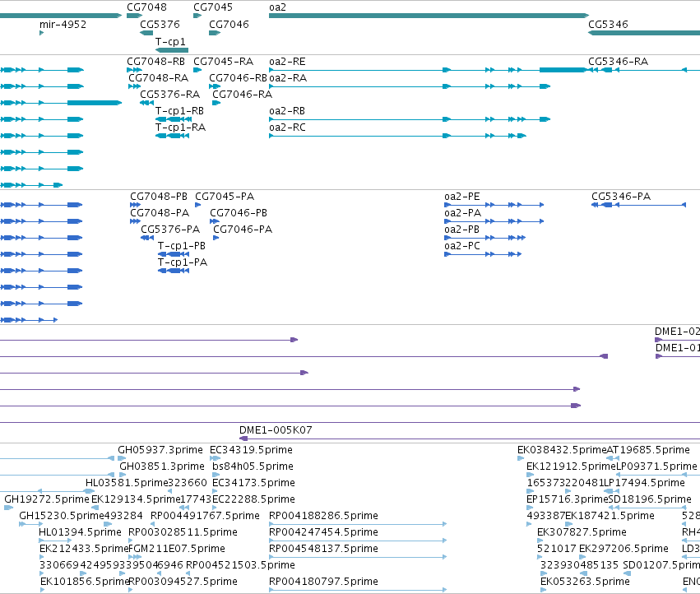This screenshot has height=594, width=700.
Task: Select protein CG7048-PA
Action: pos(160,213)
